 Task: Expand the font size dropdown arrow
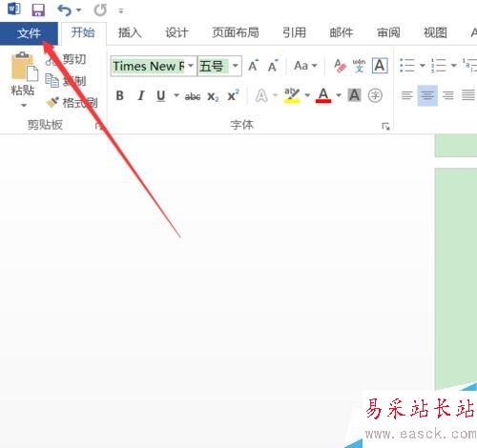pyautogui.click(x=236, y=66)
